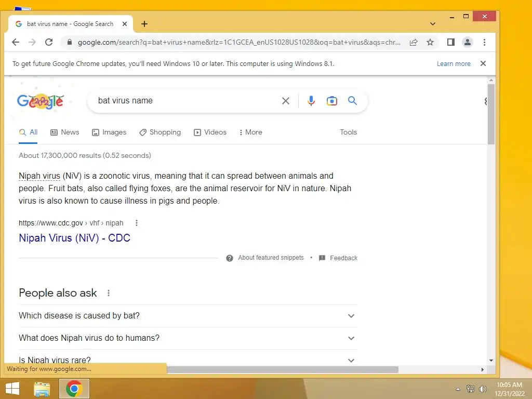Click the vertical scrollbar up arrow

[x=491, y=81]
